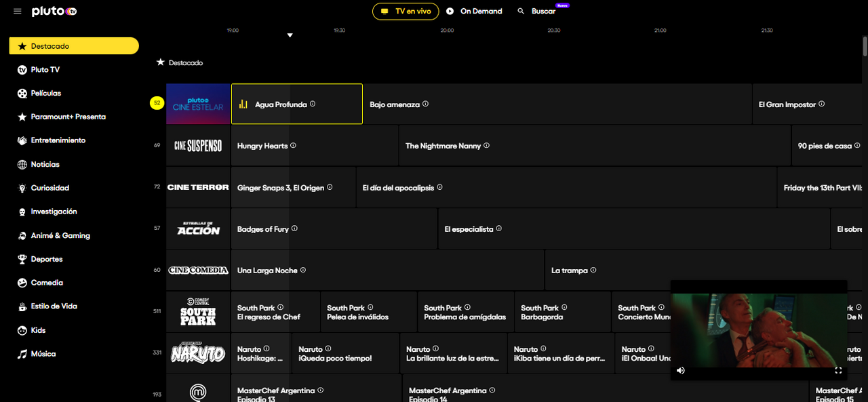Viewport: 868px width, 402px height.
Task: Show info for The Nightmare Nanny
Action: (487, 146)
